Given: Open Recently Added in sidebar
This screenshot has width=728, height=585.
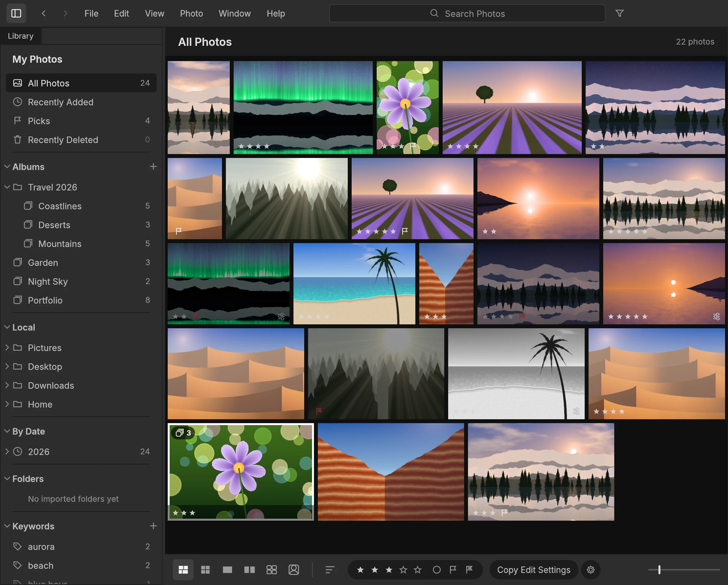Looking at the screenshot, I should click(x=81, y=102).
